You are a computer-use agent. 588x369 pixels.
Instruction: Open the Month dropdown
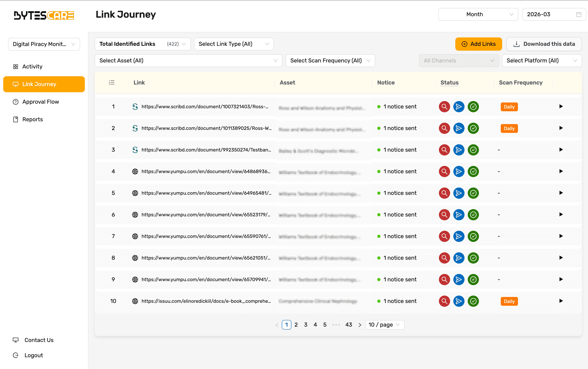tap(478, 14)
